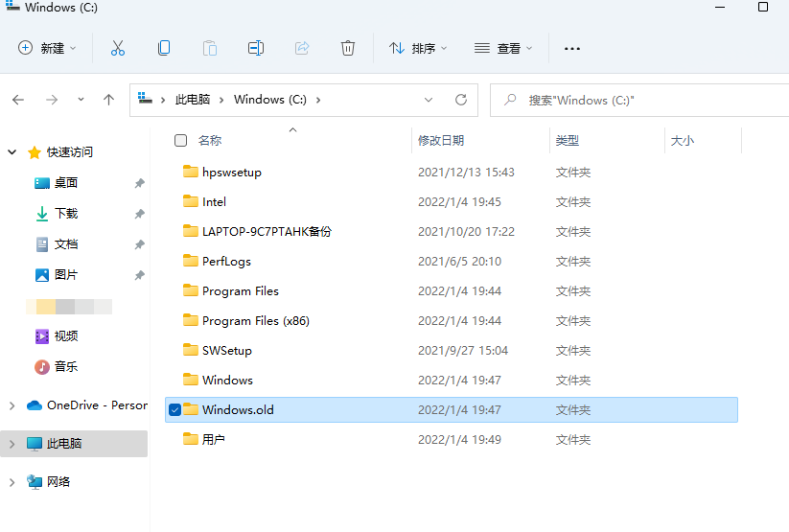Click the Paste clipboard icon
The width and height of the screenshot is (789, 532).
tap(210, 48)
